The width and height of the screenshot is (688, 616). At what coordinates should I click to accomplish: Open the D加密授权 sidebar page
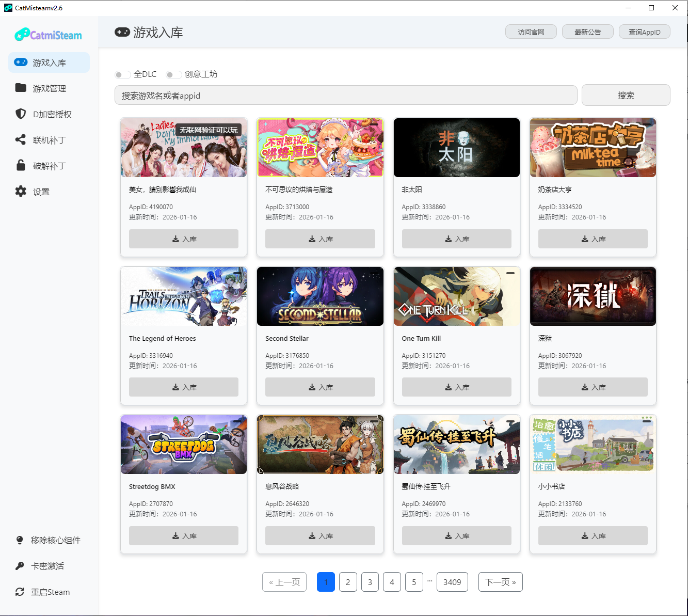click(x=49, y=114)
